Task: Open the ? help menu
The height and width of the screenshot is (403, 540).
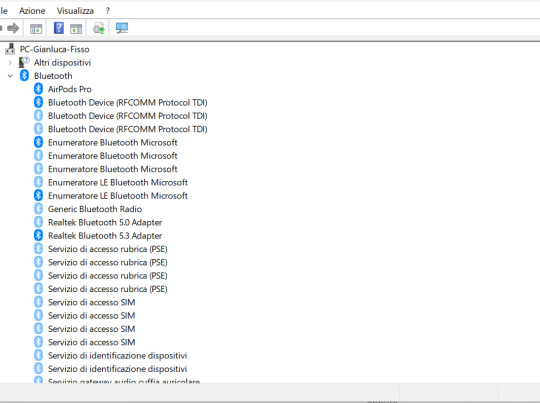Action: pos(107,11)
